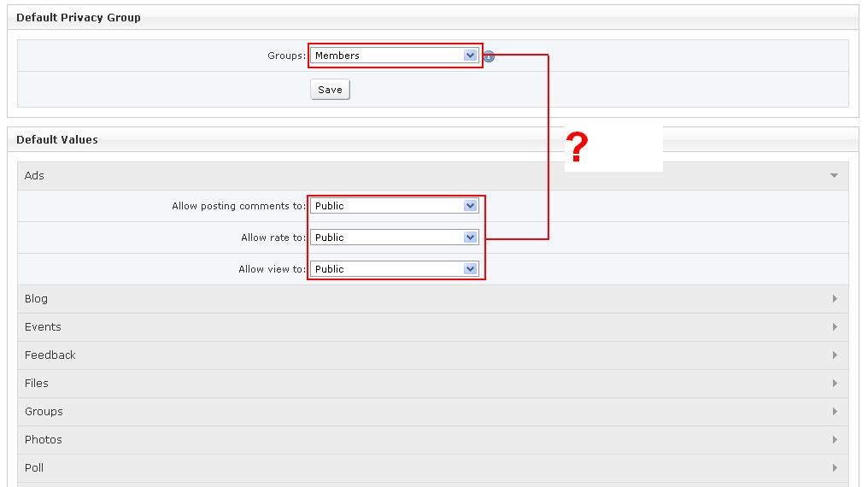Expand the Feedback section arrow
Screen dimensions: 868x487
click(835, 355)
